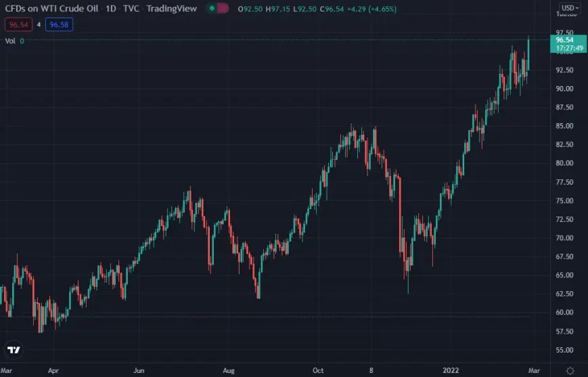
Task: Click the open value O92.50
Action: pyautogui.click(x=250, y=9)
